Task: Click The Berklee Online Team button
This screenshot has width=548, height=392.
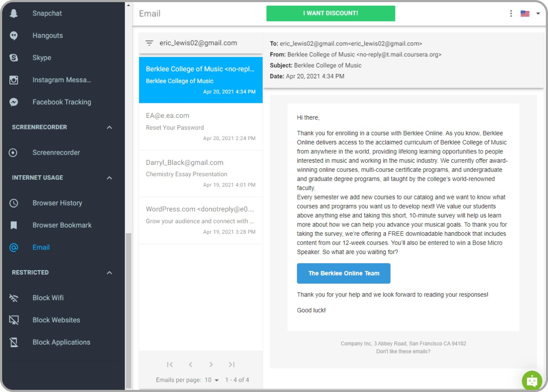Action: [343, 273]
